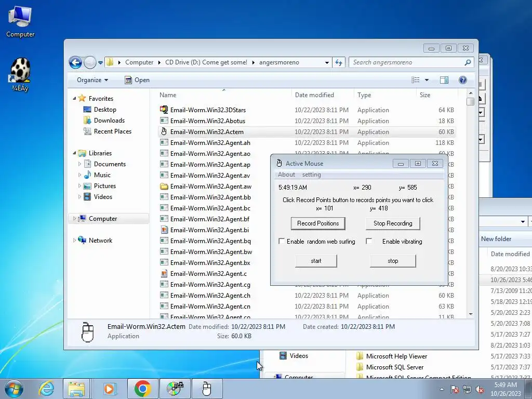The height and width of the screenshot is (399, 532).
Task: Select Recent Places under Favorites
Action: [x=113, y=131]
